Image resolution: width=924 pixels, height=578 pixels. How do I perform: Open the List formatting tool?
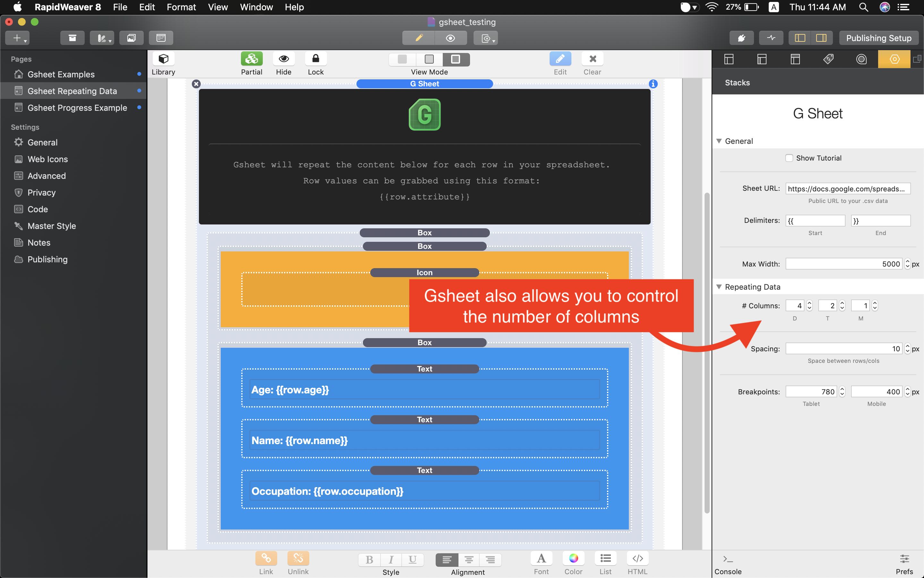tap(605, 558)
